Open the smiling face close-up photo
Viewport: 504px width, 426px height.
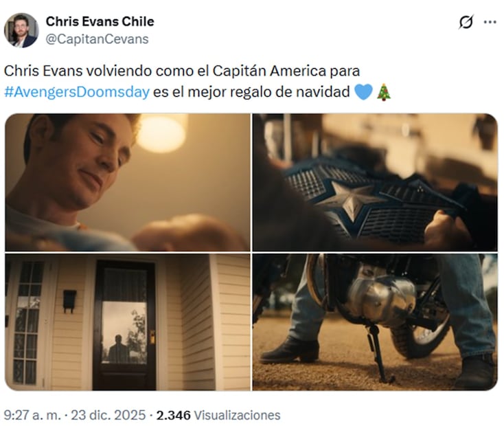pyautogui.click(x=128, y=182)
